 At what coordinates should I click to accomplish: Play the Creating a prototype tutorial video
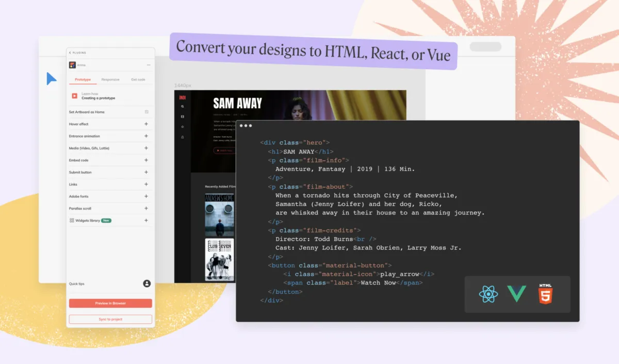(x=74, y=96)
